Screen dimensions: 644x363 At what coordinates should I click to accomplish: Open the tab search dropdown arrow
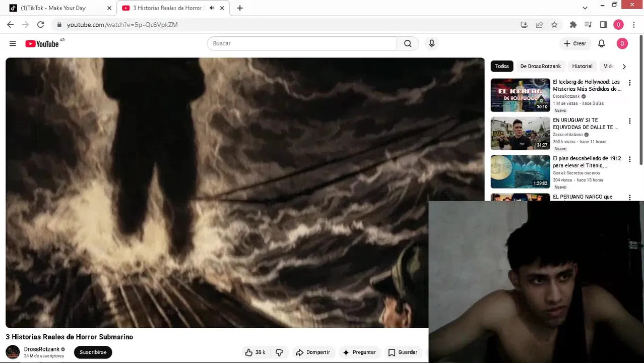(x=585, y=8)
